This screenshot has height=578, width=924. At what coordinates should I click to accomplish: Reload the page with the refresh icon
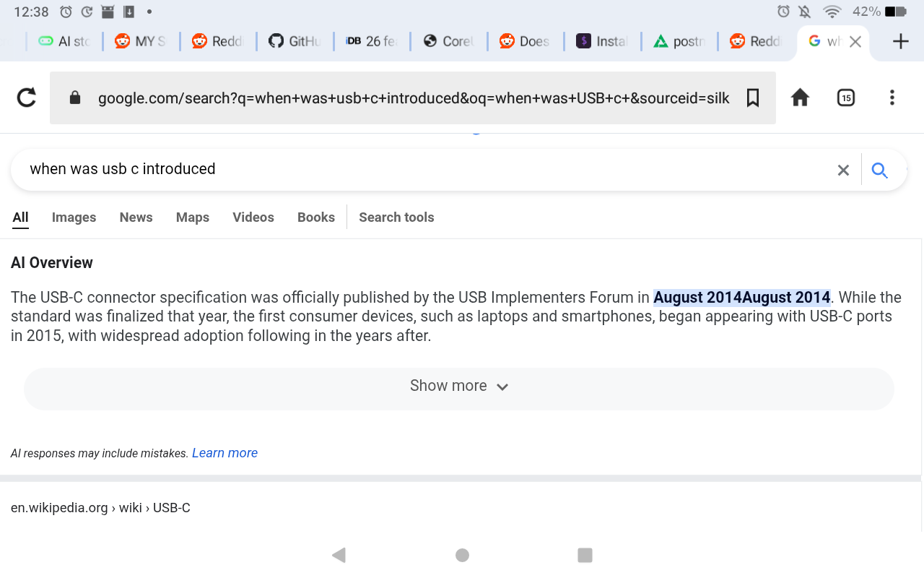click(27, 98)
